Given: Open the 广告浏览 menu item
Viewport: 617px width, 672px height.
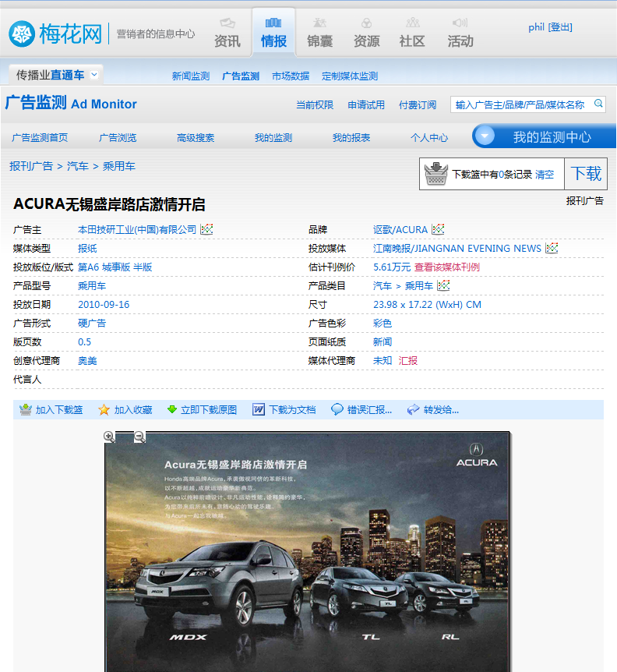Looking at the screenshot, I should point(118,137).
